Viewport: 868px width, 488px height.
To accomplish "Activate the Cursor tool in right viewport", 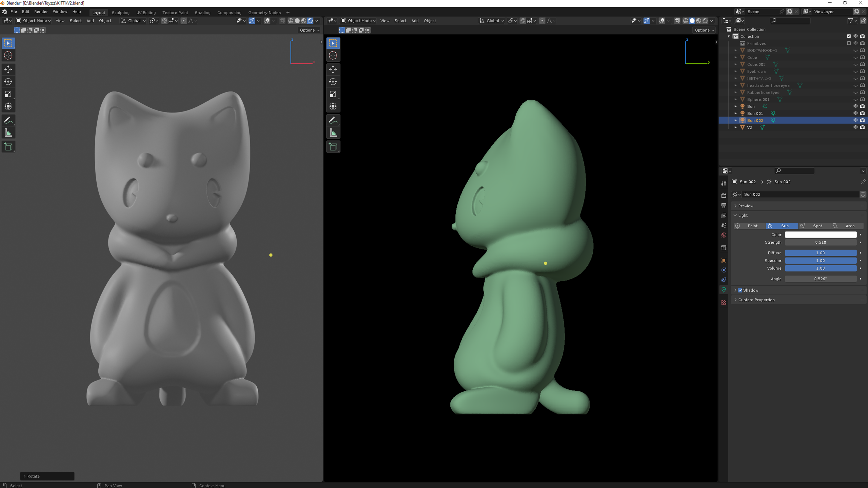I will click(x=333, y=56).
